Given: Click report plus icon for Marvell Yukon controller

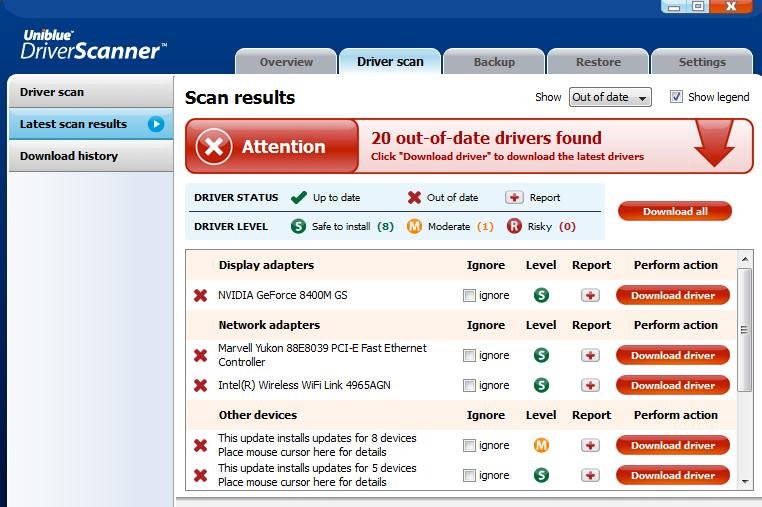Looking at the screenshot, I should (x=590, y=355).
